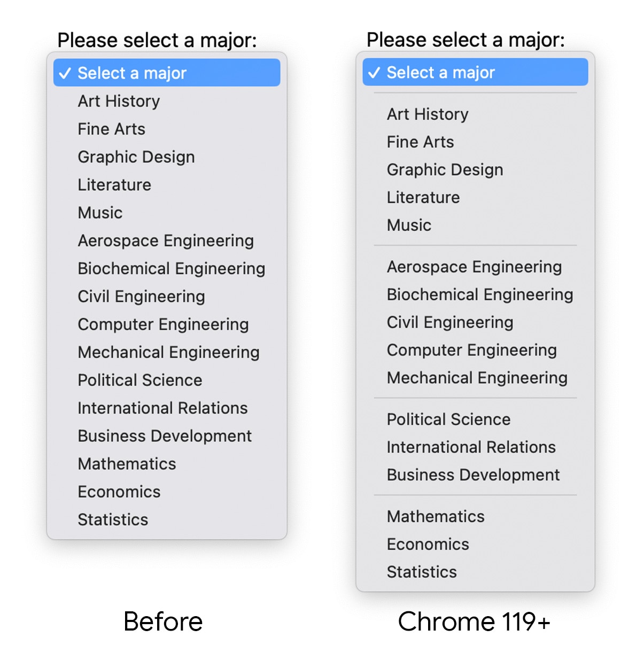This screenshot has height=653, width=644.
Task: Select Mathematics in the Chrome 119+ list
Action: 435,516
